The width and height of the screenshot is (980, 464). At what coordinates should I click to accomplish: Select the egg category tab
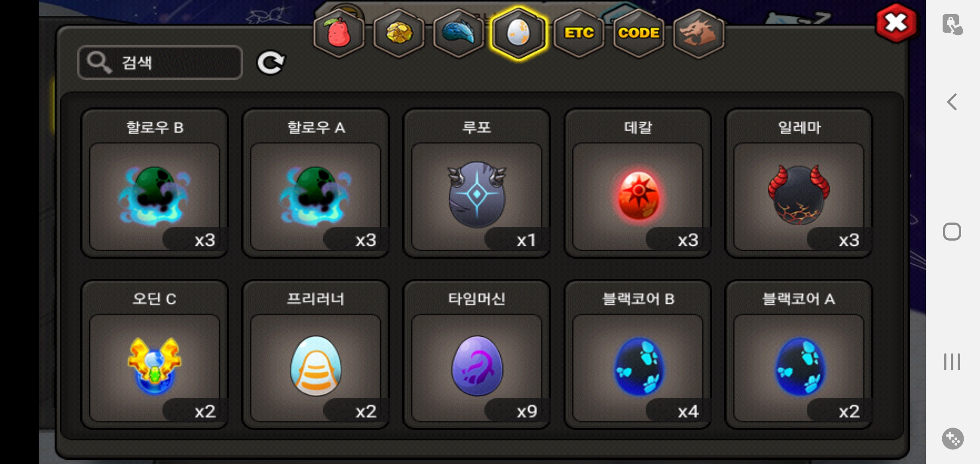tap(519, 33)
